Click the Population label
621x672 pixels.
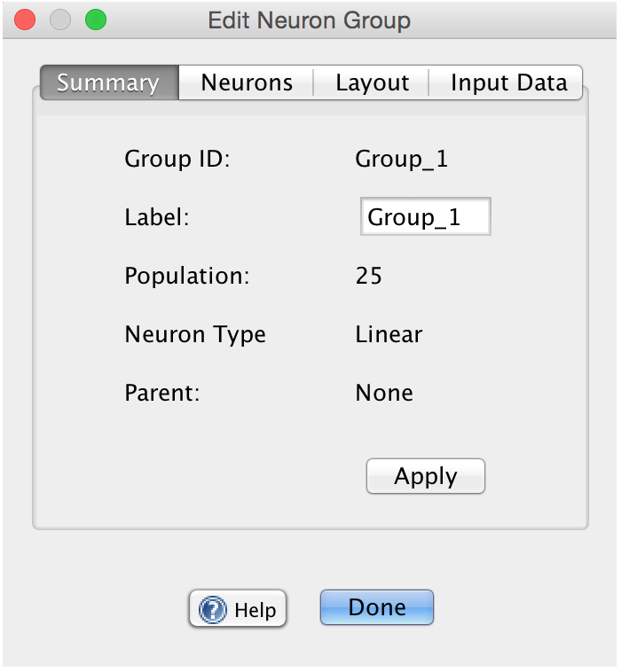click(x=187, y=276)
